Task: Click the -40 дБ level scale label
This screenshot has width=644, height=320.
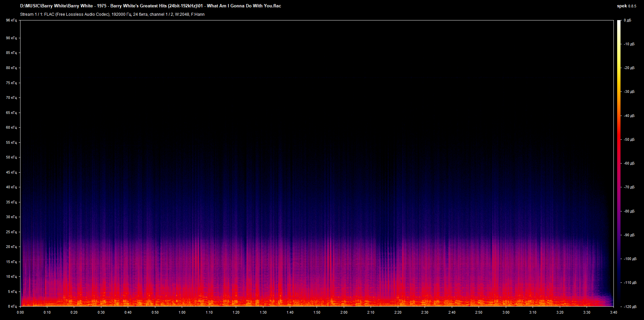Action: point(629,116)
